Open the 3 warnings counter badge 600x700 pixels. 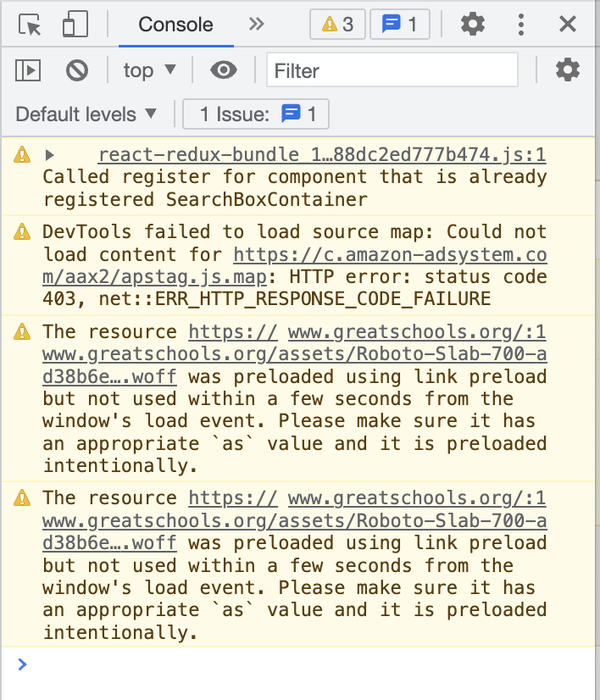tap(337, 24)
